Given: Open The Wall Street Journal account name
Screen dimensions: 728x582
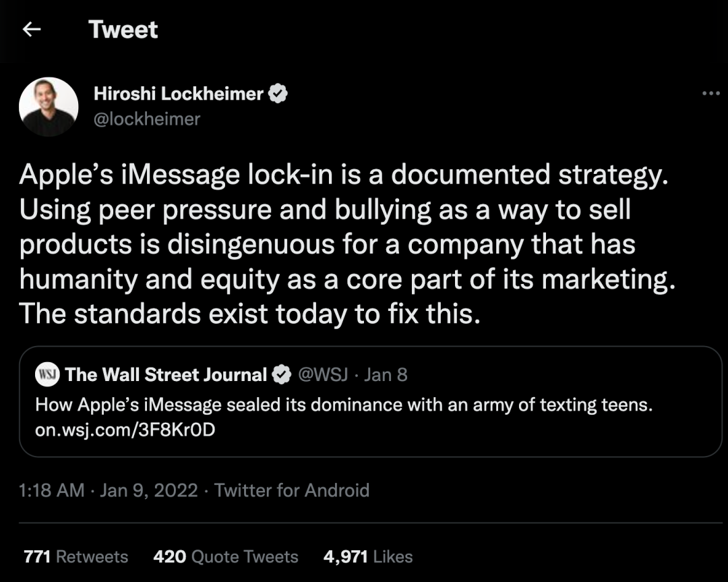Looking at the screenshot, I should pyautogui.click(x=166, y=374).
